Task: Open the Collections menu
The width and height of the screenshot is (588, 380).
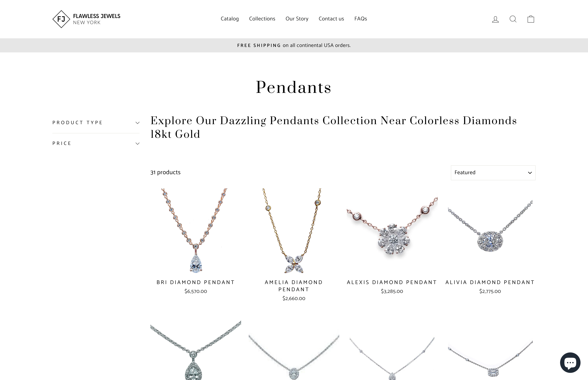Action: (262, 19)
